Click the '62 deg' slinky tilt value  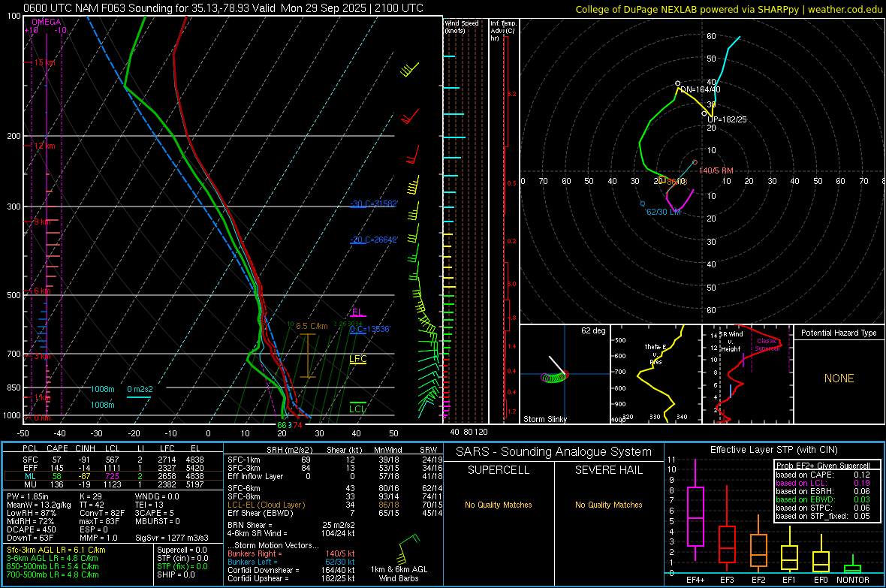click(593, 330)
